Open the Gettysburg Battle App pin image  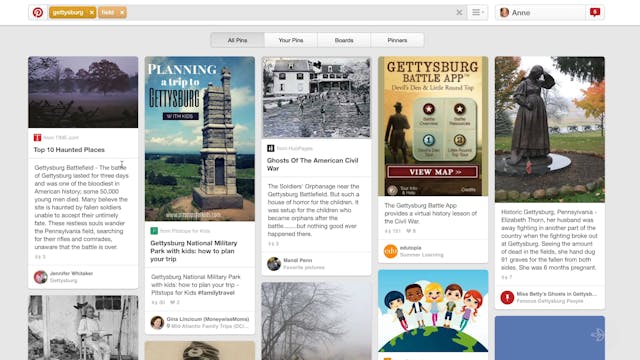pyautogui.click(x=433, y=126)
